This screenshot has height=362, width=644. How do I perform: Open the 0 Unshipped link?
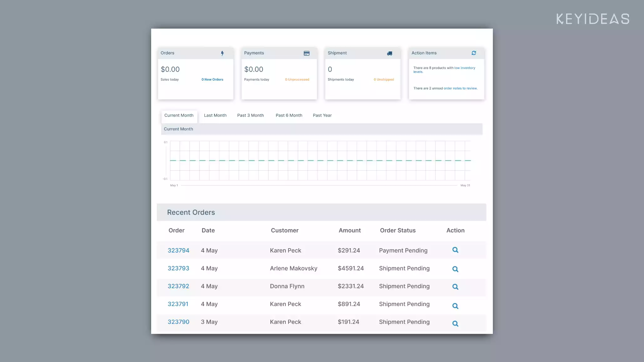[384, 79]
